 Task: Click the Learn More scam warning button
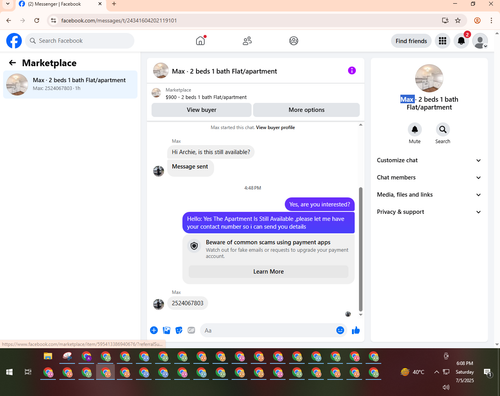pyautogui.click(x=268, y=271)
